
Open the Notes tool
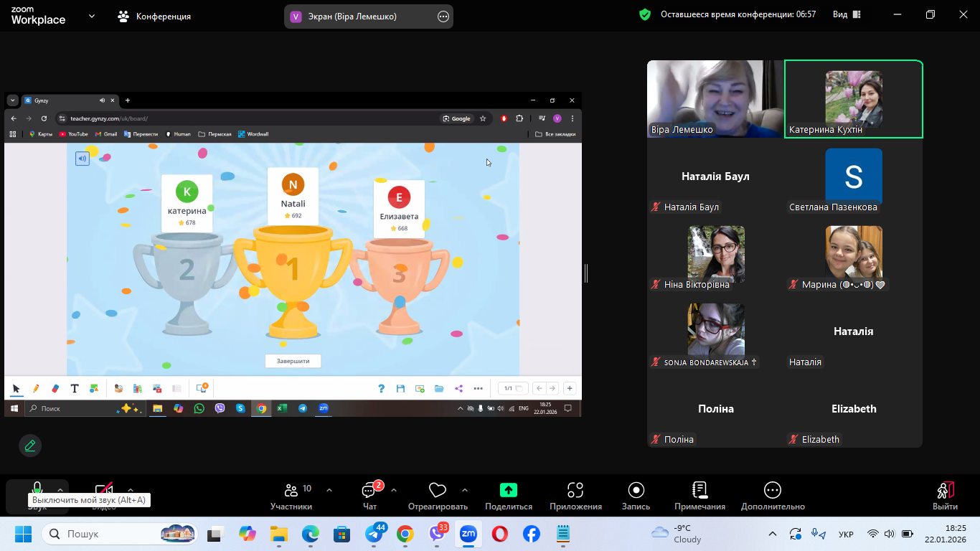coord(699,496)
